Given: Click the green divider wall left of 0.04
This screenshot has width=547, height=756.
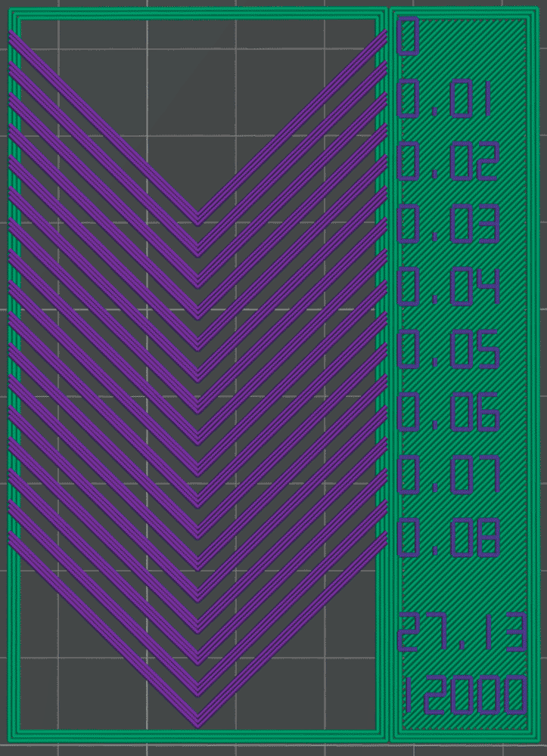Looking at the screenshot, I should pos(384,287).
